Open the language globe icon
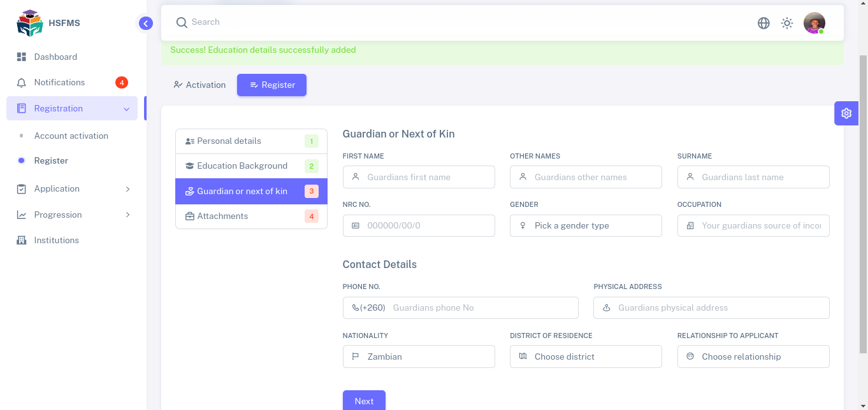The height and width of the screenshot is (410, 868). pyautogui.click(x=763, y=24)
